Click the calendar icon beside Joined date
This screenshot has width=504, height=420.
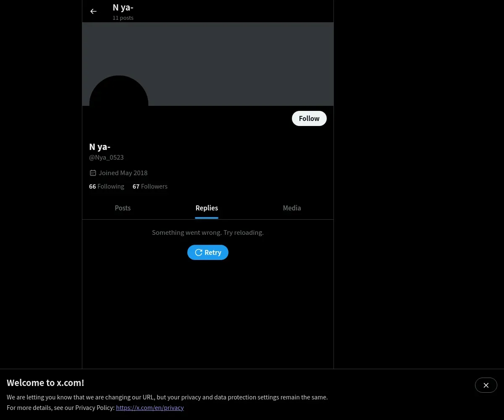93,173
